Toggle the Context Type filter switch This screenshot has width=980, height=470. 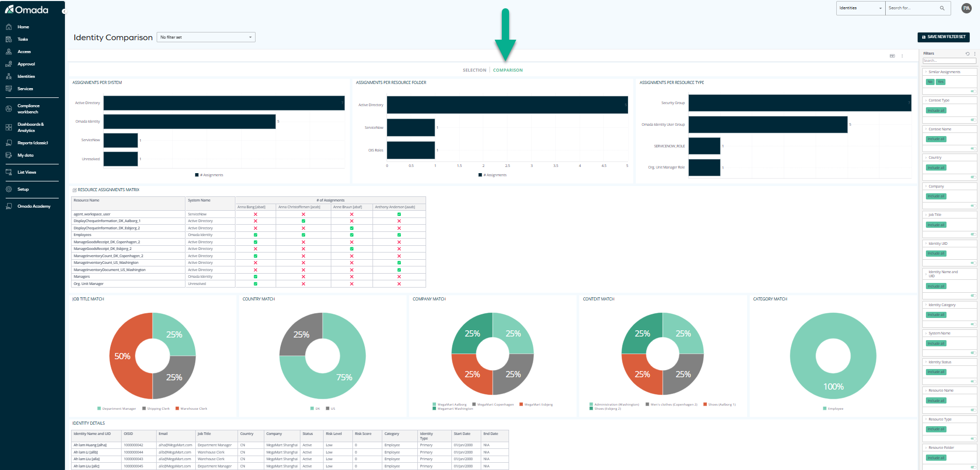[973, 120]
